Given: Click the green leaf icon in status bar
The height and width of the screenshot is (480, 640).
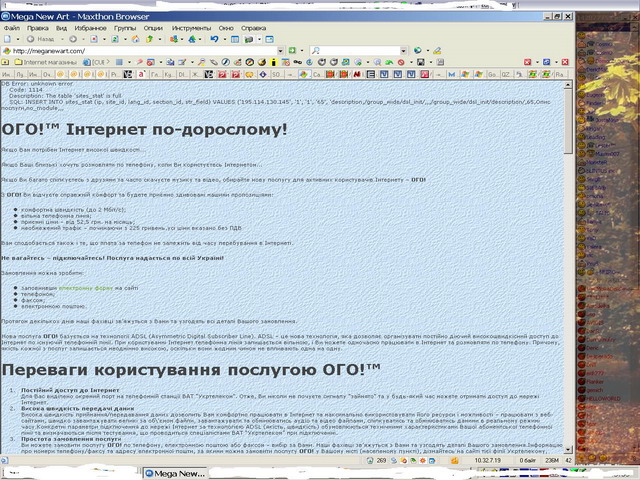Looking at the screenshot, I should [413, 460].
